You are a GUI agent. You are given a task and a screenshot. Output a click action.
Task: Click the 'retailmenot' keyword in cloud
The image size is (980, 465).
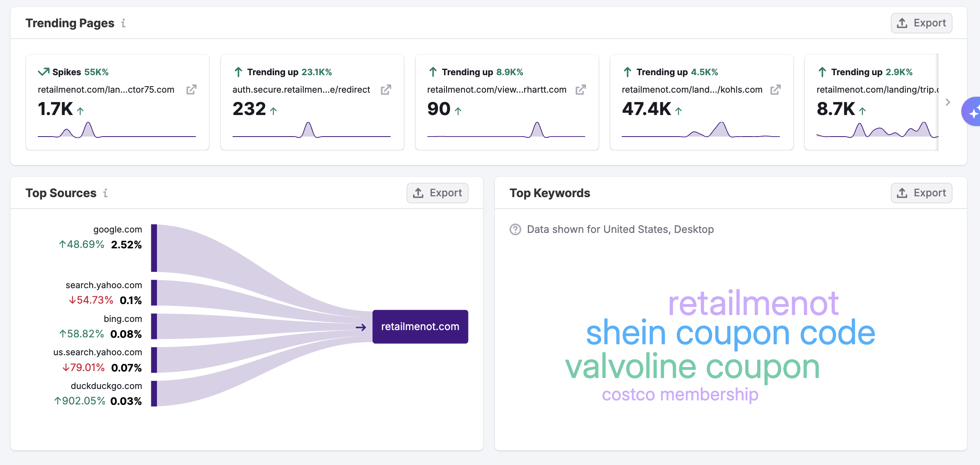[753, 303]
